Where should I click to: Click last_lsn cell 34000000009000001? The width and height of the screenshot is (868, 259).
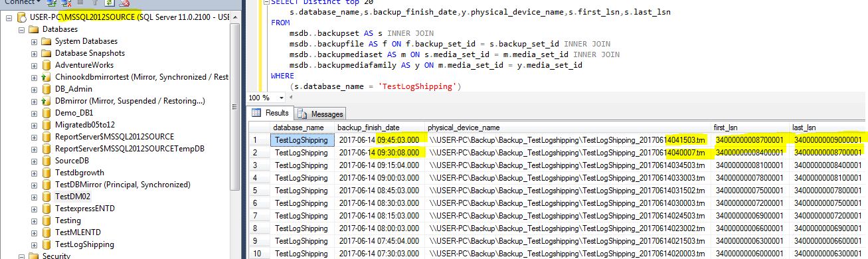828,140
